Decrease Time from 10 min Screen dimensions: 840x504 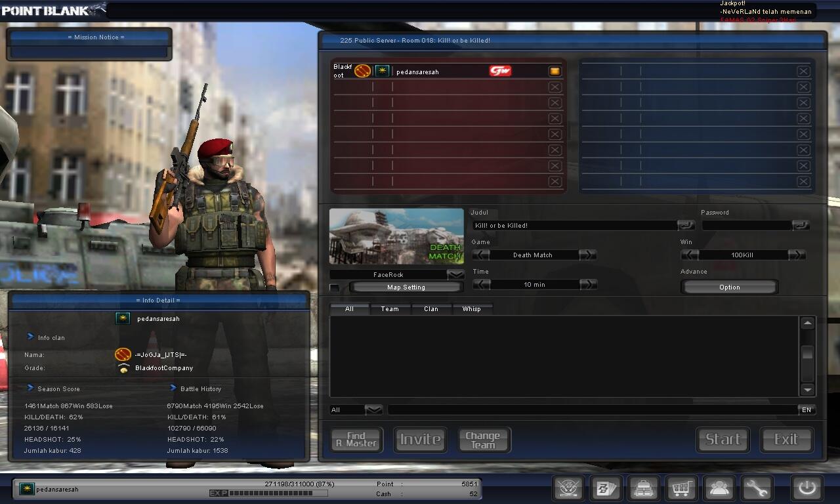481,284
